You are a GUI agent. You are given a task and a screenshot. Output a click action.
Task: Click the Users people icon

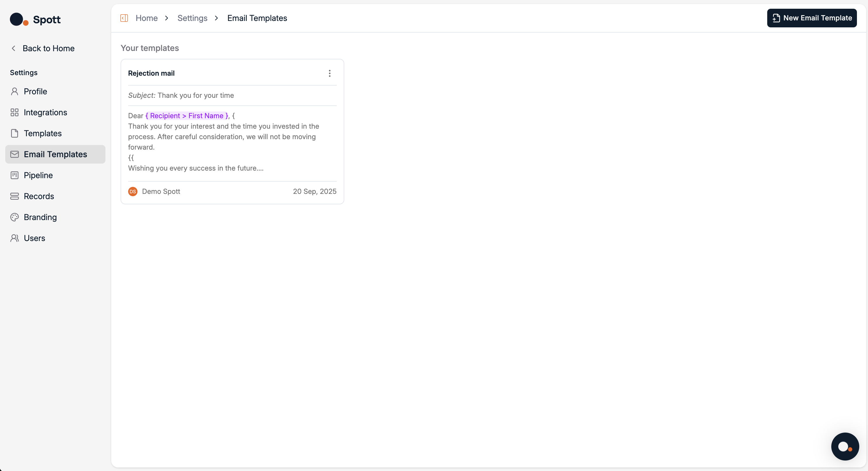coord(14,238)
